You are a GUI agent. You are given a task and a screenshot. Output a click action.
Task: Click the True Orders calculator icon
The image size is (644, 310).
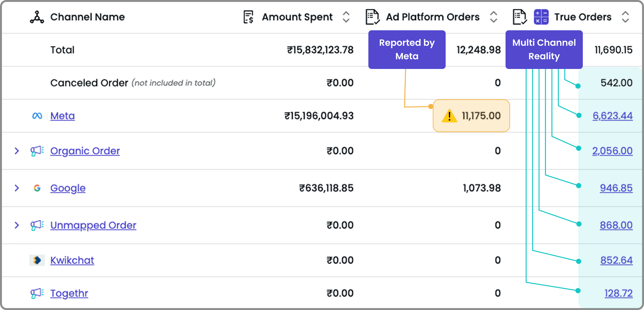541,17
